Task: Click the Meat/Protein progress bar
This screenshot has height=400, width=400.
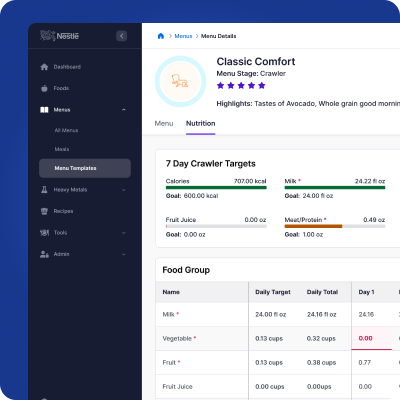Action: [x=335, y=226]
